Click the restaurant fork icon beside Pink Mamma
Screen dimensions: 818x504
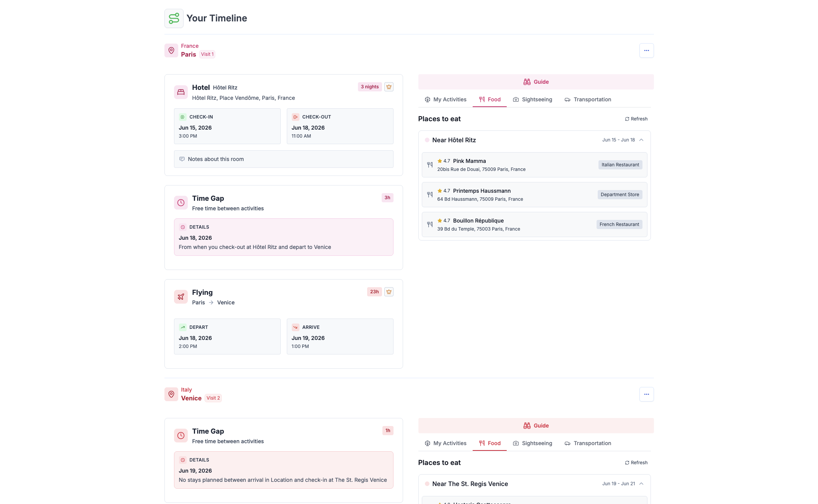[429, 164]
